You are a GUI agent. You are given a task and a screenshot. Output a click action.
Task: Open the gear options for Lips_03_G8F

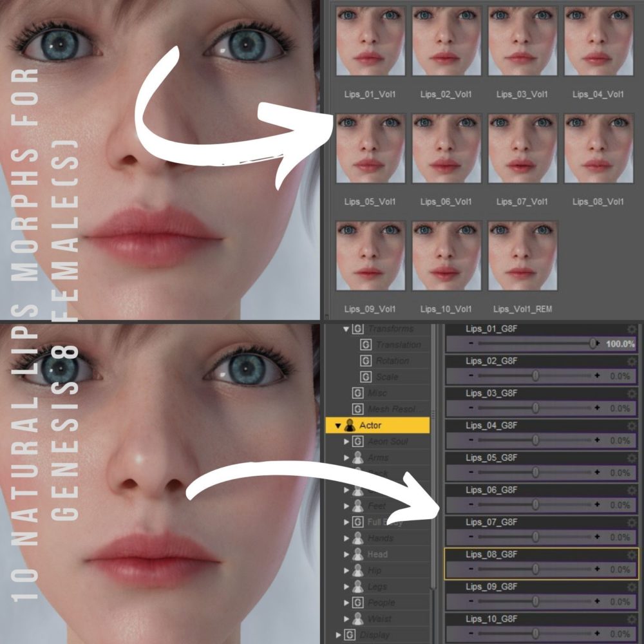point(632,394)
